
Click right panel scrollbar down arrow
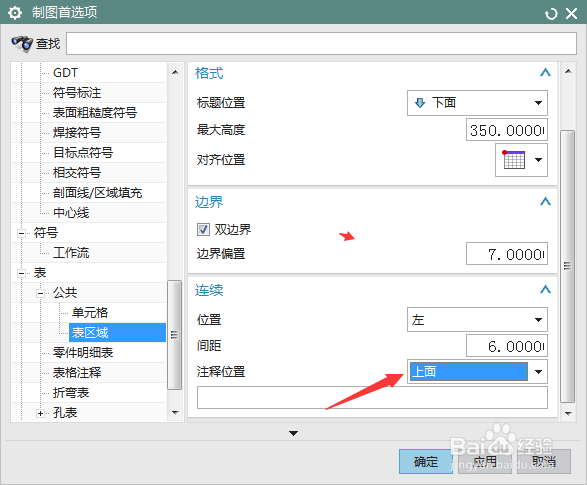coord(568,413)
